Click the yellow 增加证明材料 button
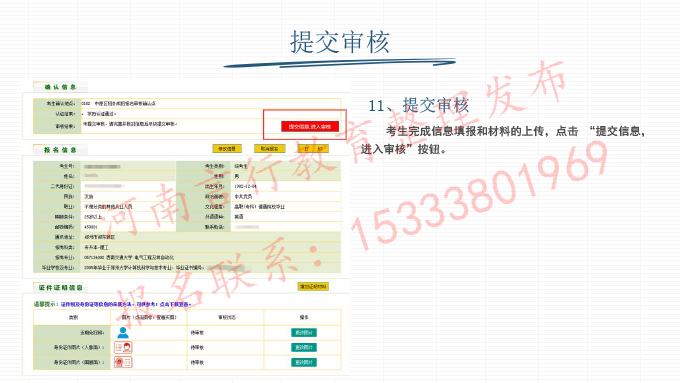This screenshot has height=383, width=680. (x=313, y=287)
